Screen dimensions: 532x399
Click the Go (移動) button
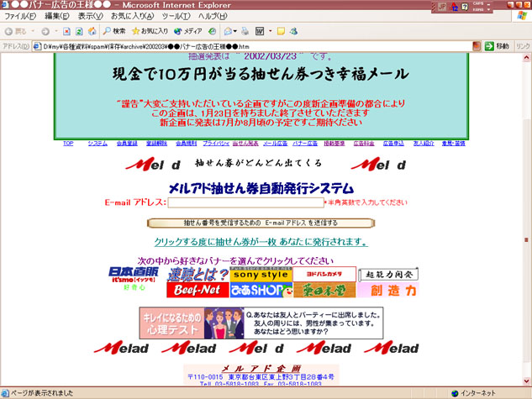pyautogui.click(x=497, y=46)
